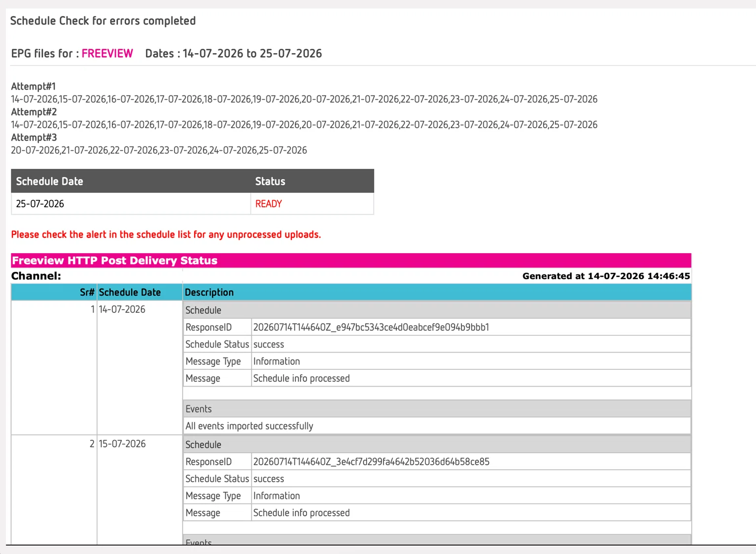
Task: Select the pink FREEVIEW platform name
Action: (x=107, y=53)
